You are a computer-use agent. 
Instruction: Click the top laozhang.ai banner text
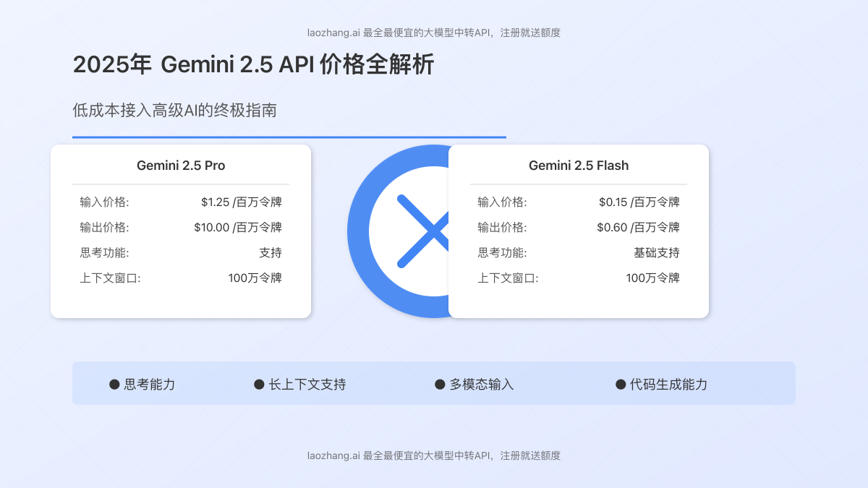pyautogui.click(x=434, y=33)
